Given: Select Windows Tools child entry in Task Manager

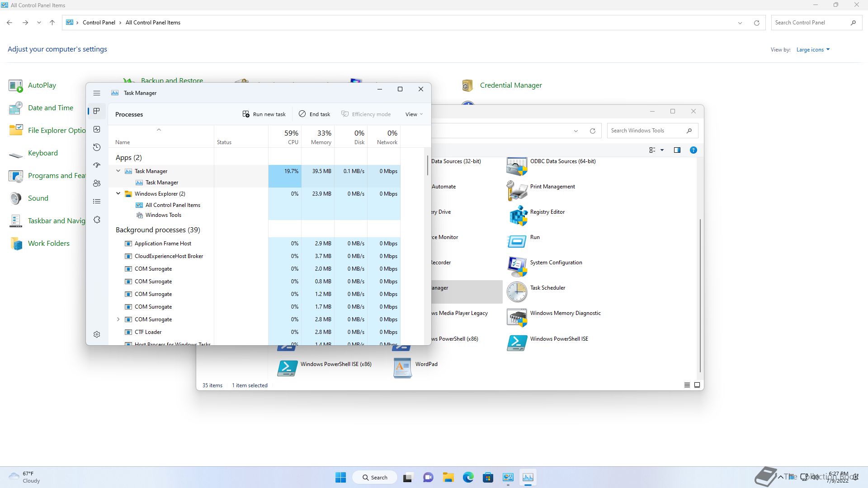Looking at the screenshot, I should [163, 215].
